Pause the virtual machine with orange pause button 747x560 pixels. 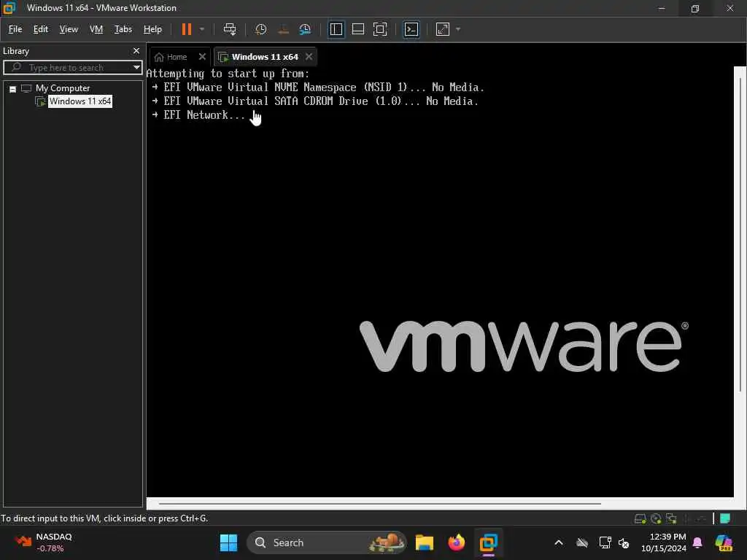click(186, 29)
